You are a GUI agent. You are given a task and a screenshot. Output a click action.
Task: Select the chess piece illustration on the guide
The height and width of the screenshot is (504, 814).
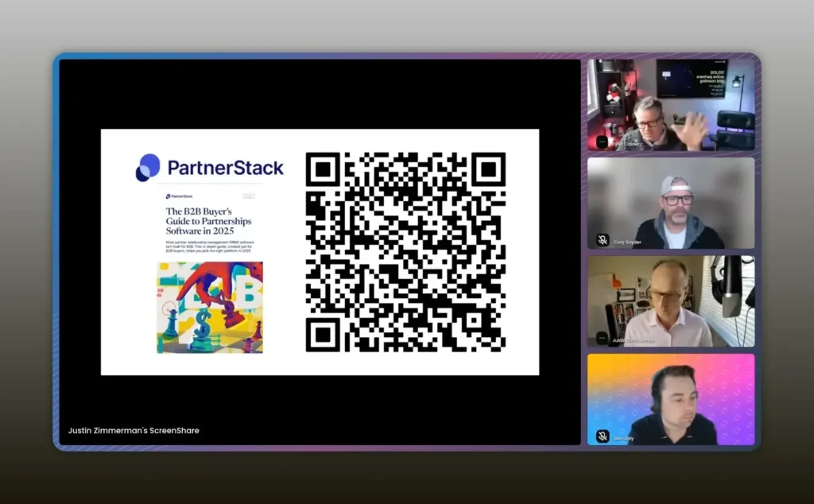pyautogui.click(x=210, y=308)
